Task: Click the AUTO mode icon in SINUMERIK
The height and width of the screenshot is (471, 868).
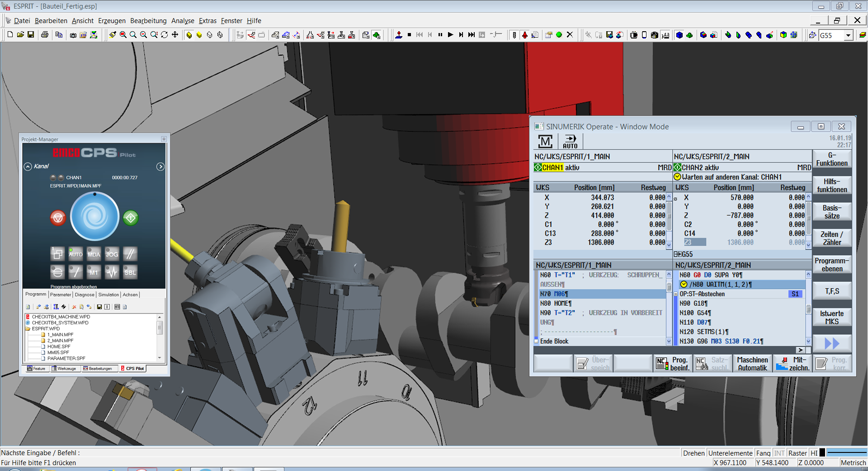Action: point(570,142)
